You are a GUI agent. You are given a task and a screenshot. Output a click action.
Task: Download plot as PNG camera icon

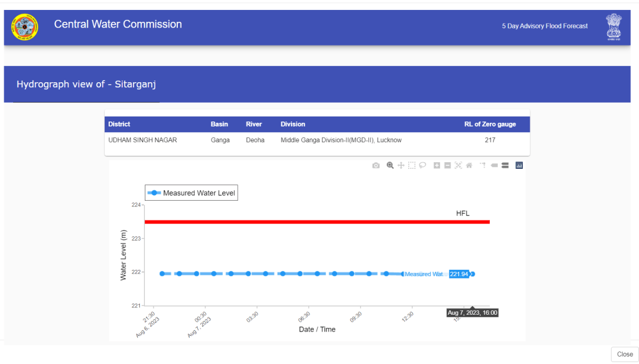(376, 165)
